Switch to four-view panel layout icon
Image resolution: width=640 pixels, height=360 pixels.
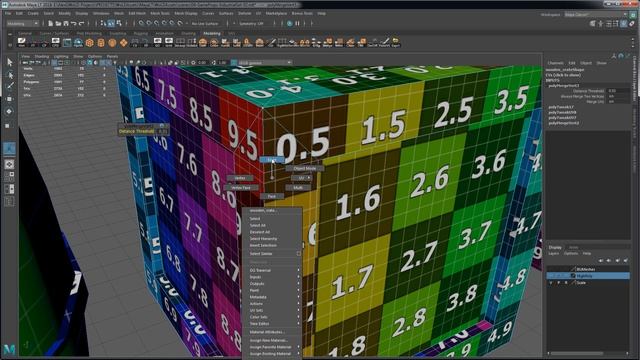point(9,176)
